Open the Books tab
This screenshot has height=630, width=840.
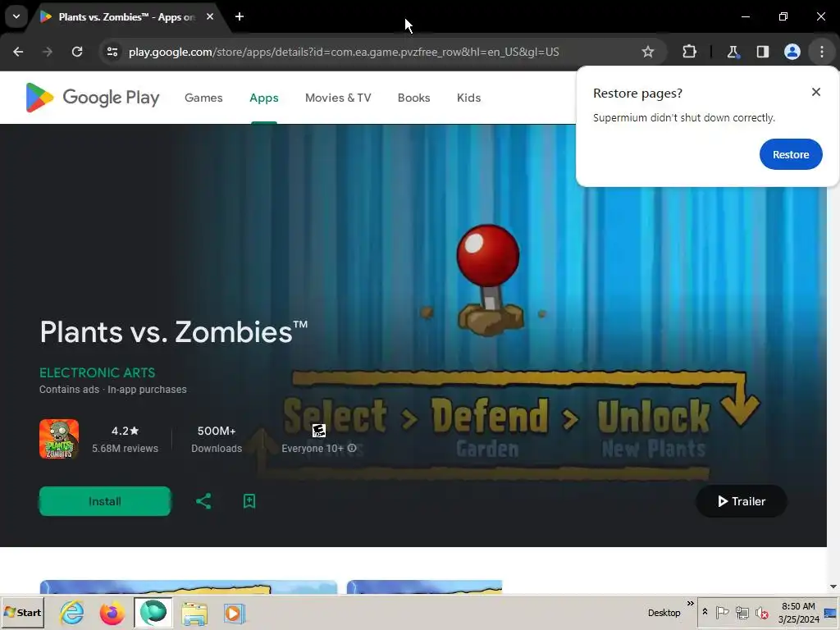pos(413,98)
